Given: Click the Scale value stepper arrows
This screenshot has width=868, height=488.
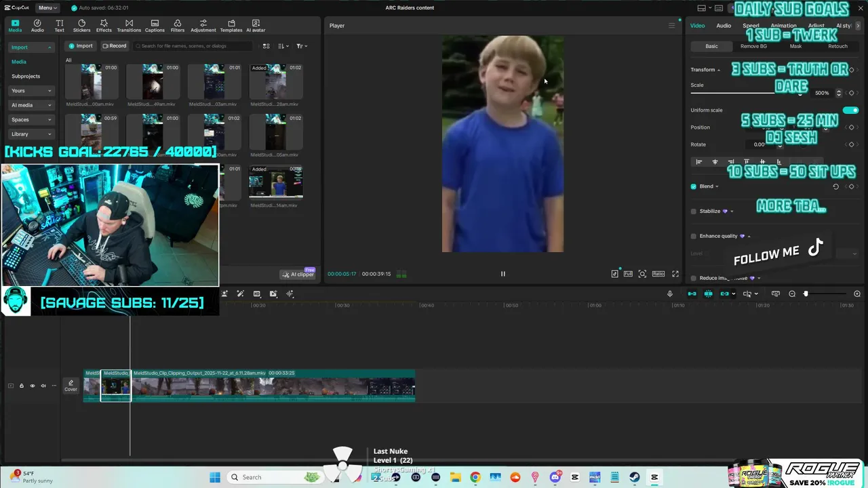Looking at the screenshot, I should [x=838, y=93].
